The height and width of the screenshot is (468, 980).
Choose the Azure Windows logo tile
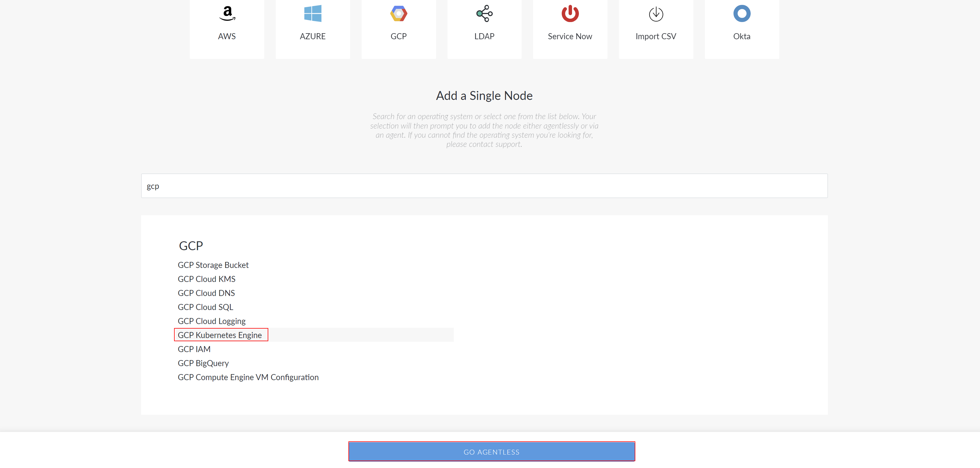(x=313, y=14)
